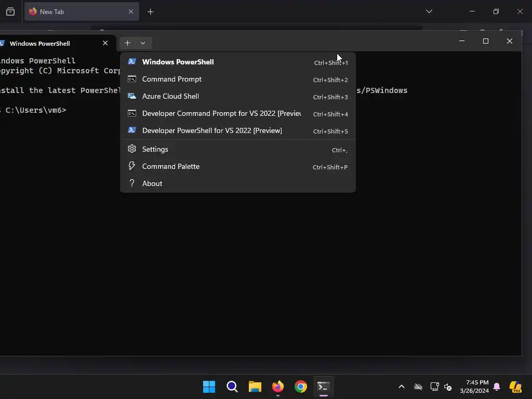Open Developer Command Prompt for VS 2022
532x399 pixels.
(238, 113)
